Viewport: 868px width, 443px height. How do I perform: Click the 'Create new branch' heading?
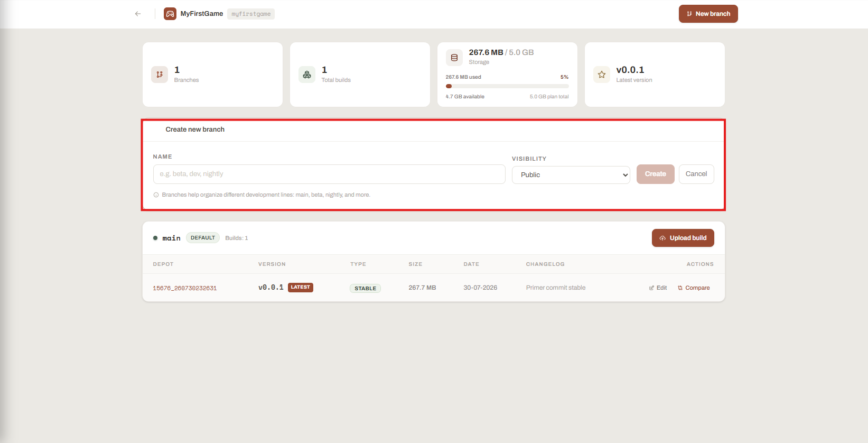point(195,130)
